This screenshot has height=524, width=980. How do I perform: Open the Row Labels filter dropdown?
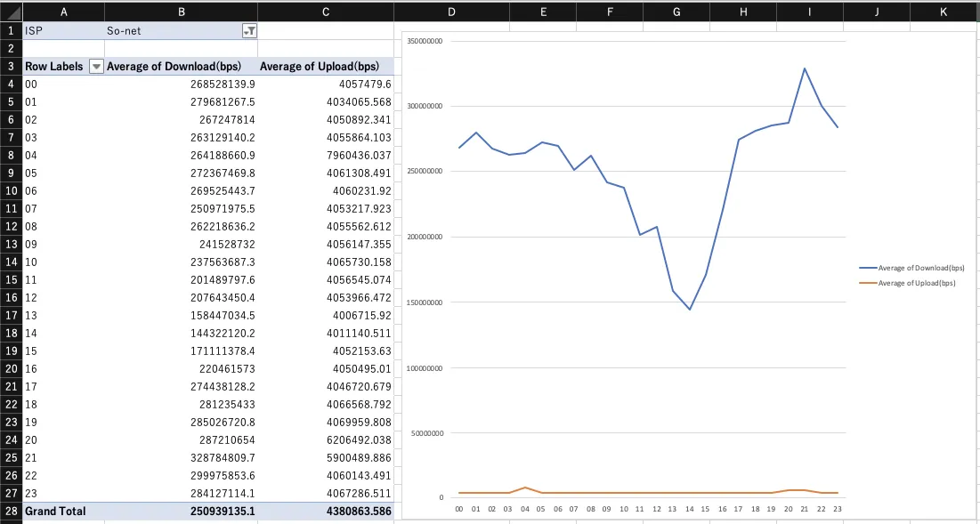click(97, 67)
